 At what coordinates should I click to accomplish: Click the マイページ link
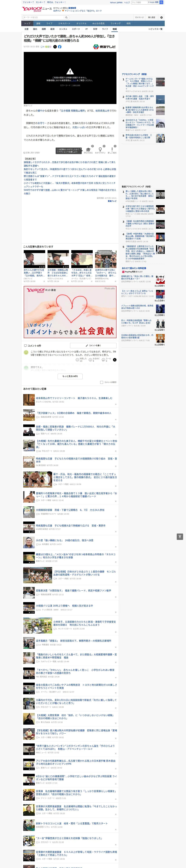point(139,18)
